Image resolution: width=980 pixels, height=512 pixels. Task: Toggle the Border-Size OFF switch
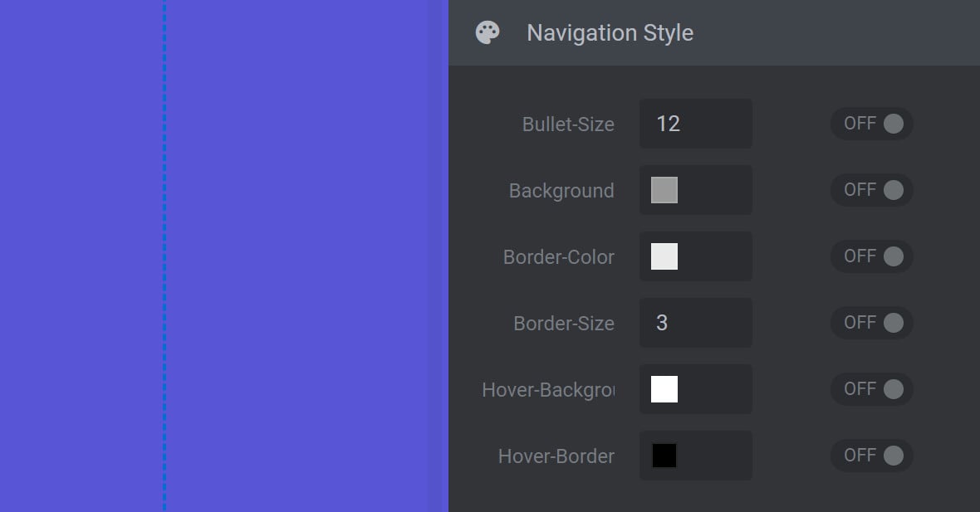click(x=872, y=323)
